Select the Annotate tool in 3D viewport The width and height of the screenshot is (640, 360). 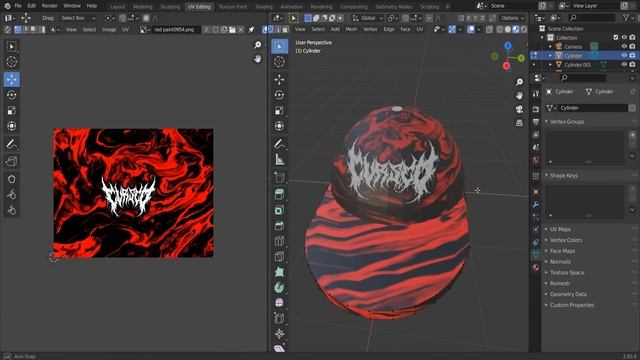tap(279, 144)
